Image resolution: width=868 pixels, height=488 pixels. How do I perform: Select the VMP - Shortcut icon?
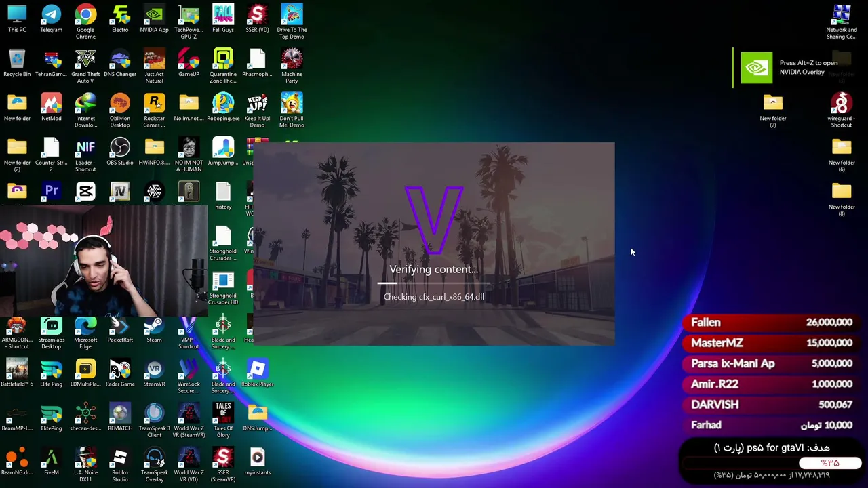(189, 331)
